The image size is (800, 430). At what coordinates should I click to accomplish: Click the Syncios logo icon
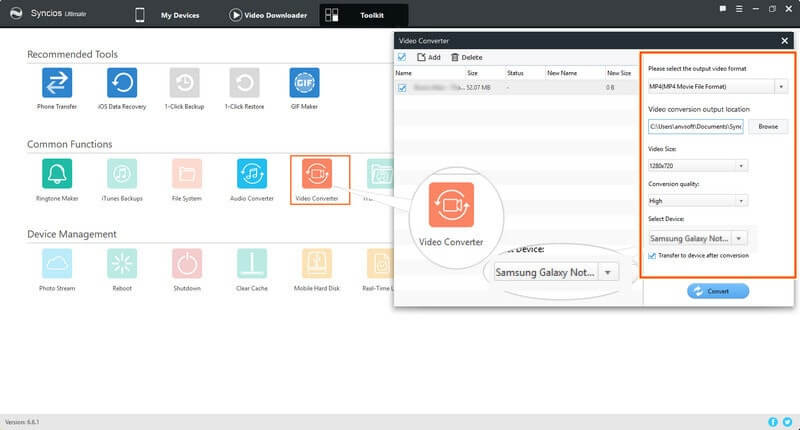16,13
